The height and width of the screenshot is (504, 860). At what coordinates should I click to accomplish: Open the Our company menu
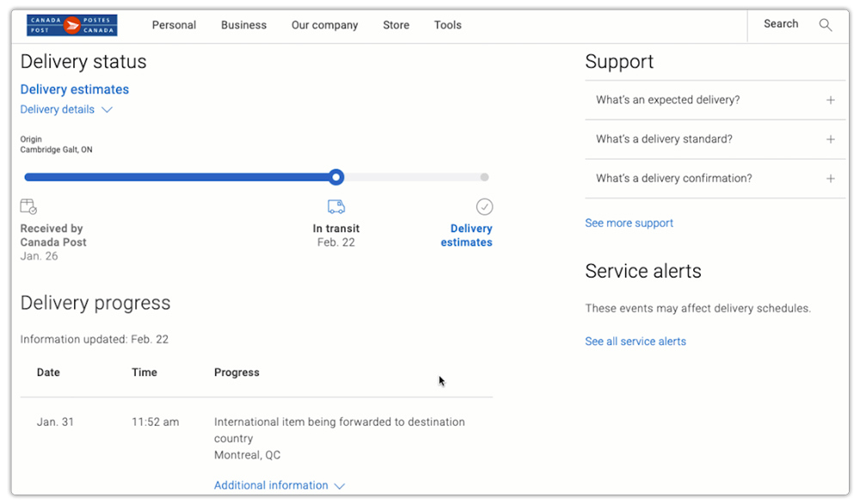(x=324, y=25)
